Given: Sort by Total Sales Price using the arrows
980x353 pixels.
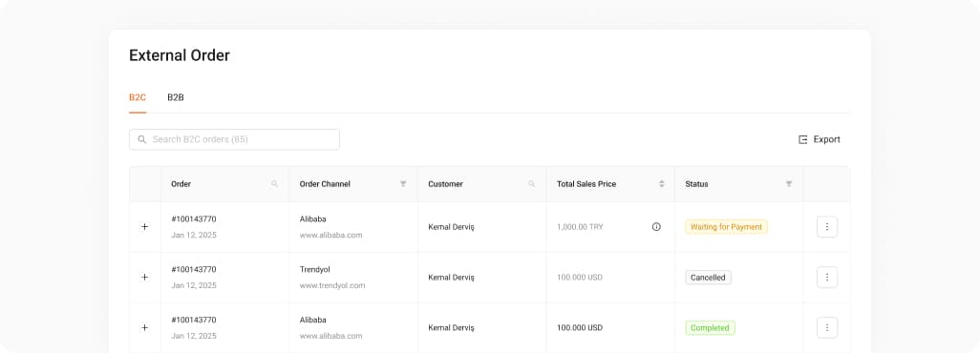Looking at the screenshot, I should 661,184.
